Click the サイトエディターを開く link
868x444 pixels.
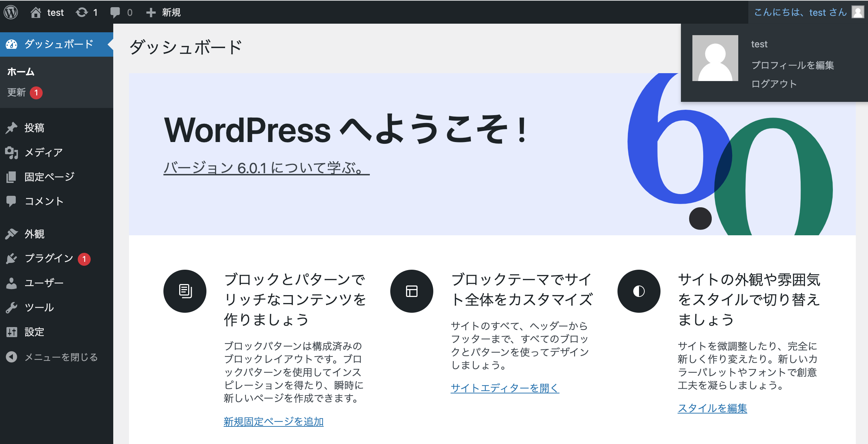[505, 388]
